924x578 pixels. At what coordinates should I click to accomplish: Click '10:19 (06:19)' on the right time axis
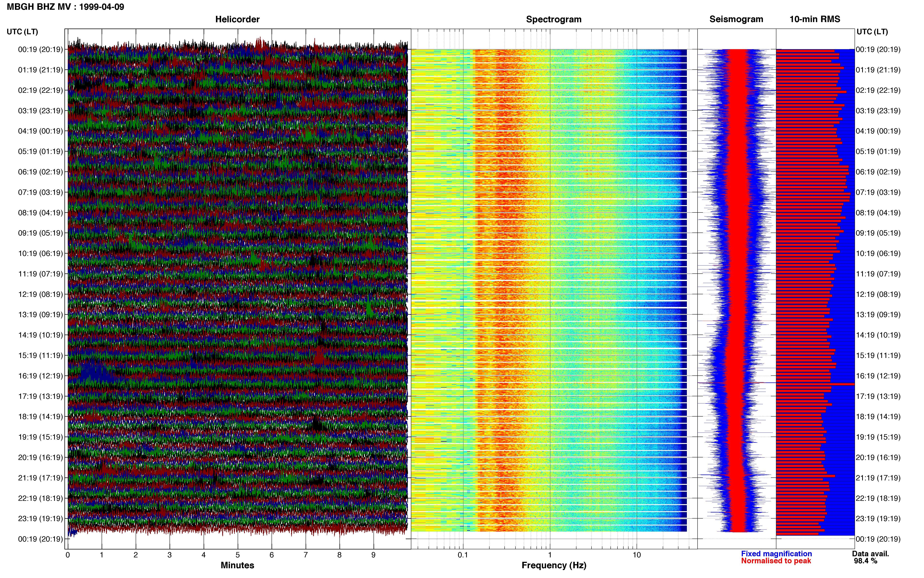(x=878, y=253)
